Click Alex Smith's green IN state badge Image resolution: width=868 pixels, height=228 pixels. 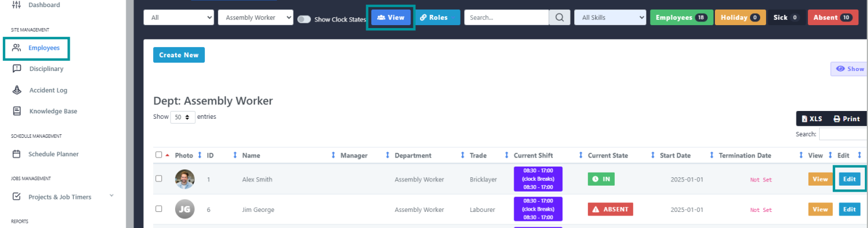click(x=601, y=179)
